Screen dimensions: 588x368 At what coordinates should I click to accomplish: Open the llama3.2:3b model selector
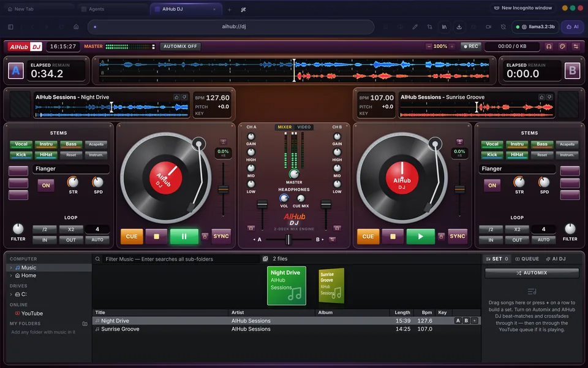(535, 26)
